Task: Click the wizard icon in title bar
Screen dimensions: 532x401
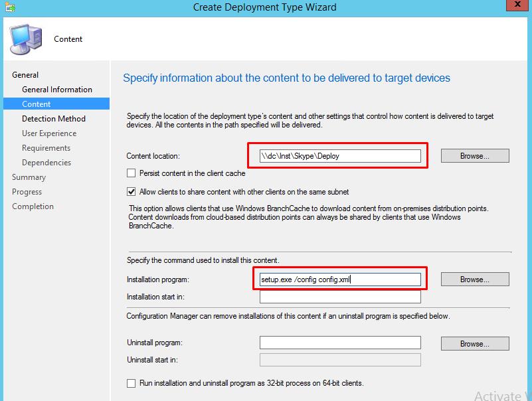Action: point(8,7)
